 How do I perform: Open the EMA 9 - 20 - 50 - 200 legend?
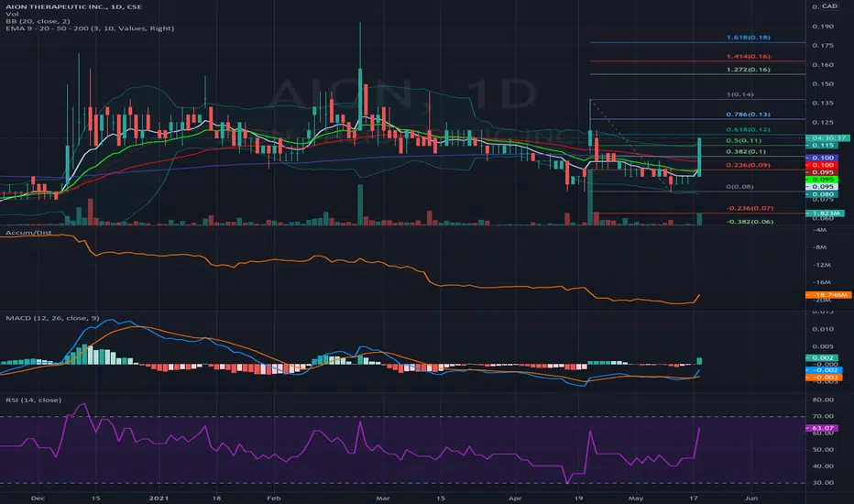(90, 28)
